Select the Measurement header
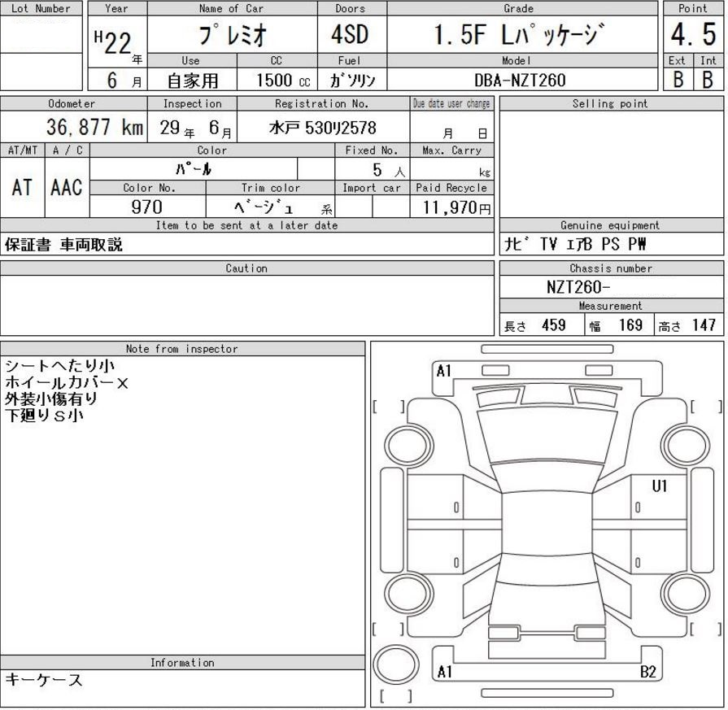 [611, 306]
